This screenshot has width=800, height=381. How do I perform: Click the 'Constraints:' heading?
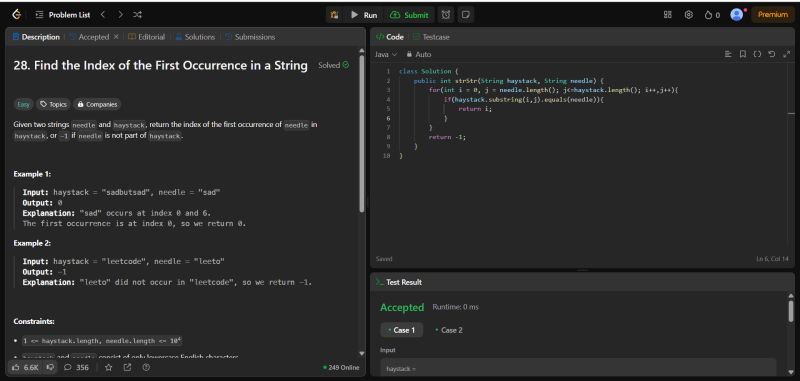[34, 321]
